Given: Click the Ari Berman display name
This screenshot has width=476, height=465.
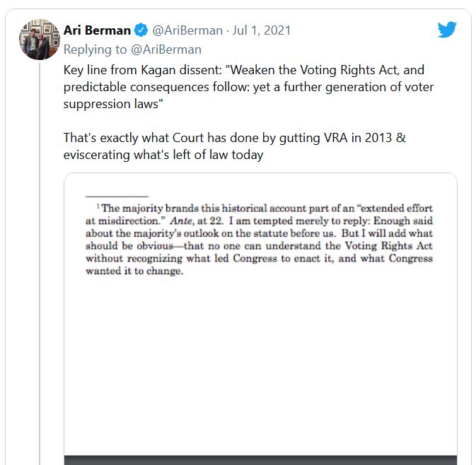Looking at the screenshot, I should pos(97,30).
